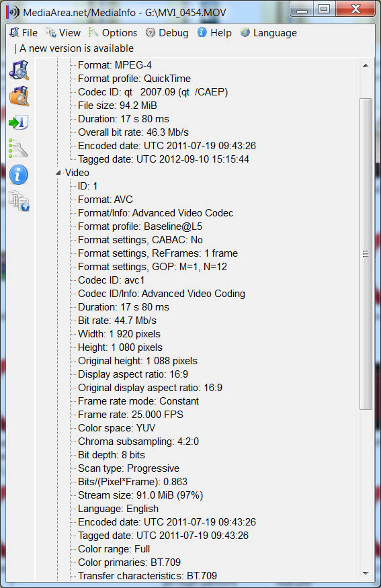Minimize the MediaInfo window
Screen dimensions: 381x588
click(x=302, y=9)
